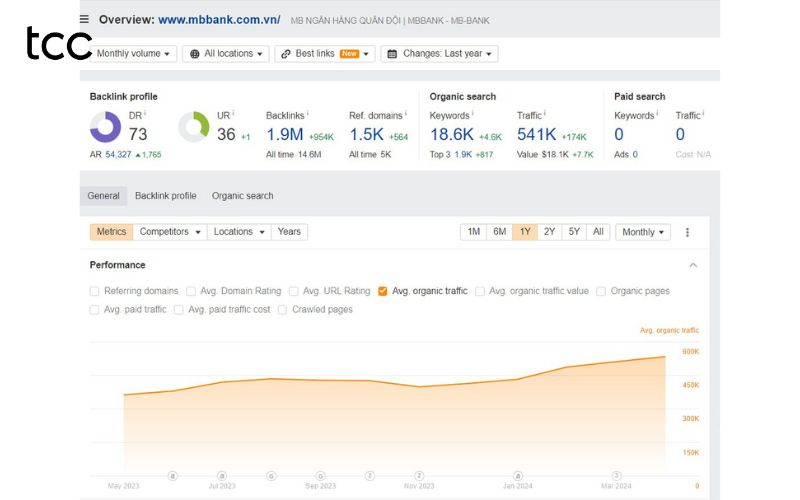Open the three-dot chart options menu
Viewport: 800px width, 500px height.
coord(687,232)
